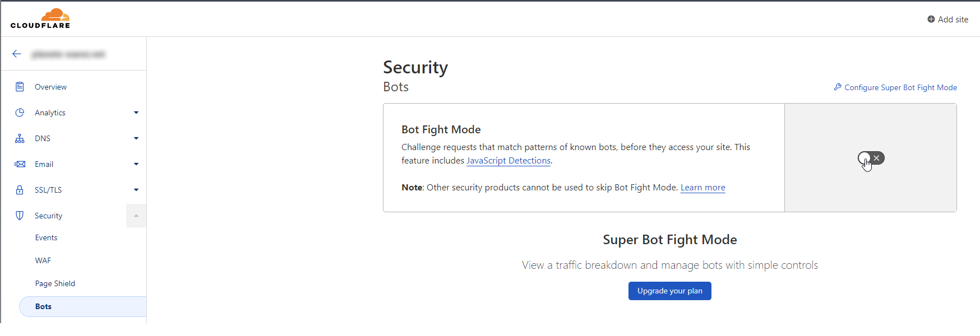Click the Security shield icon
The width and height of the screenshot is (980, 336).
click(20, 216)
